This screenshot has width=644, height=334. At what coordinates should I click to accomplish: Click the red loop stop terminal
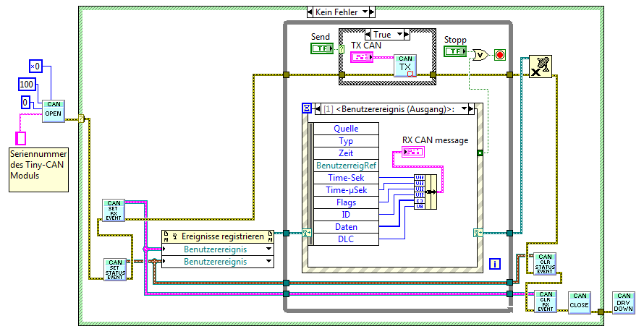500,54
